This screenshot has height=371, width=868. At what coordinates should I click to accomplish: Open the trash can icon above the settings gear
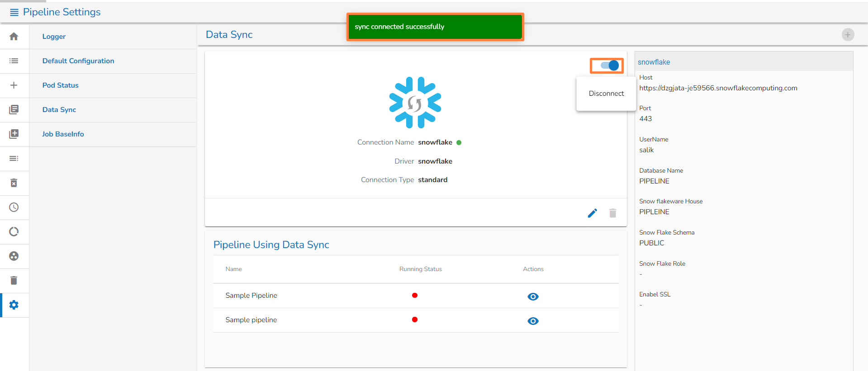tap(14, 280)
